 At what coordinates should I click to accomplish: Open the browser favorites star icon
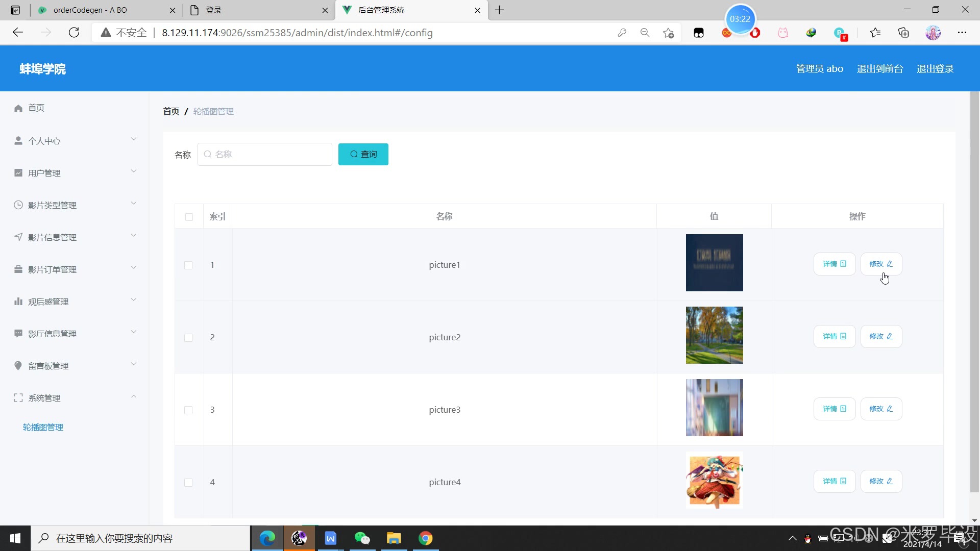[x=875, y=33]
